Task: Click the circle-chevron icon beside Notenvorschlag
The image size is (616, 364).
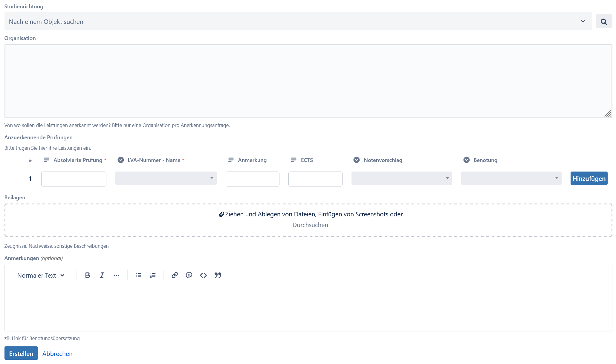Action: click(357, 160)
